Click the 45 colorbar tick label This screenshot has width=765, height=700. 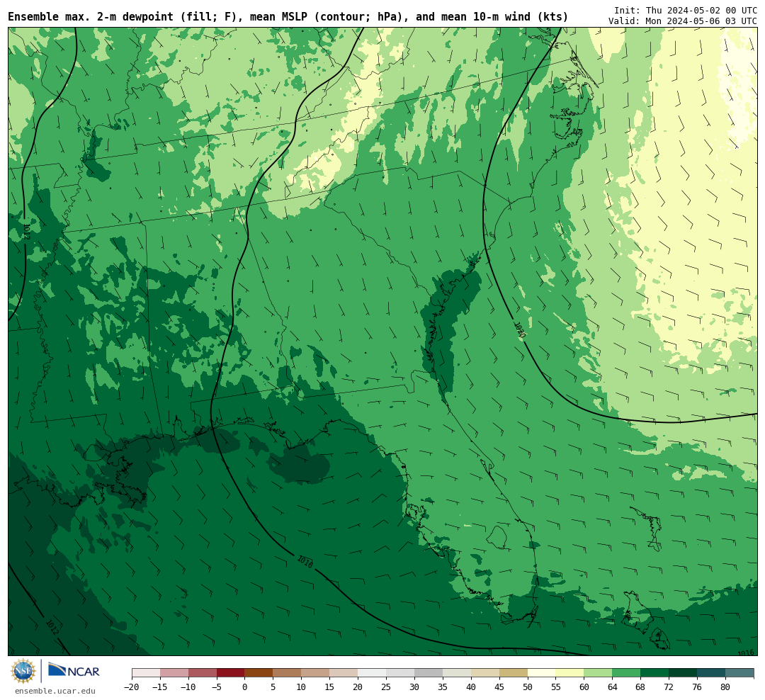pos(499,687)
